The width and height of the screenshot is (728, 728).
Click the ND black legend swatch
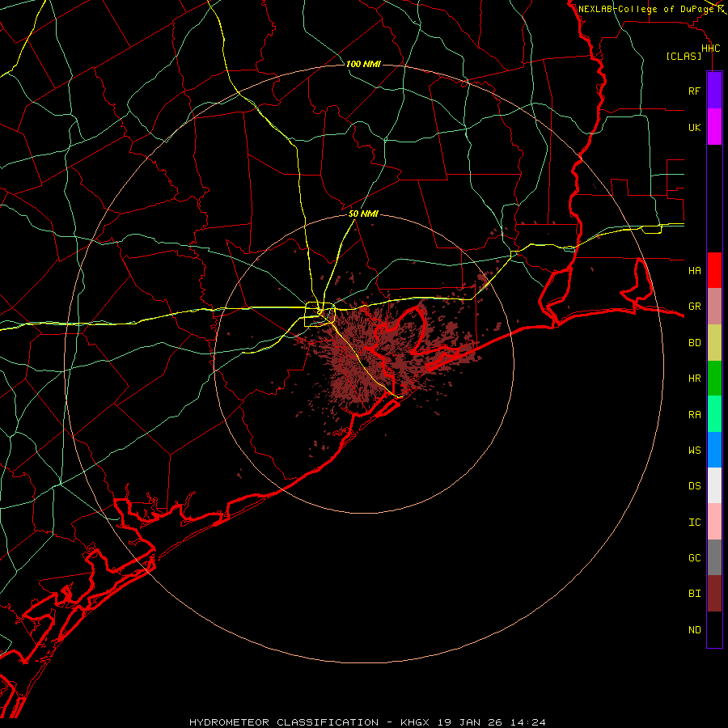pyautogui.click(x=714, y=629)
